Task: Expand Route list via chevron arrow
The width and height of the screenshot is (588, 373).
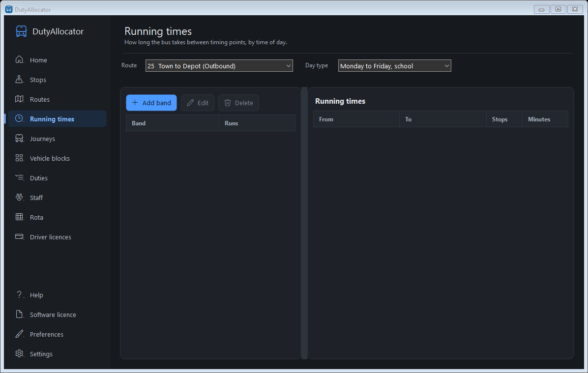Action: pos(289,65)
